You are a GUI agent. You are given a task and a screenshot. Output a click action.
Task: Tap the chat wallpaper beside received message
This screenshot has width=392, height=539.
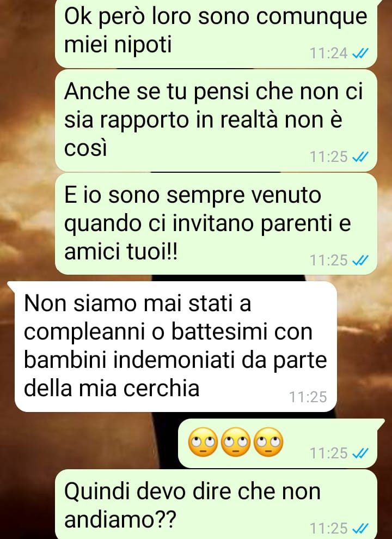[x=364, y=344]
